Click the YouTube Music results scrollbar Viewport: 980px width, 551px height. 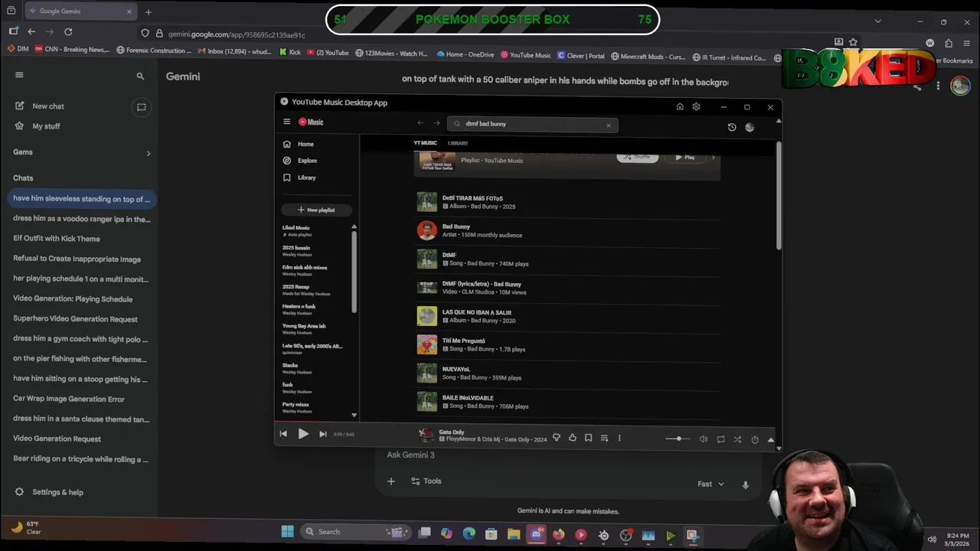[779, 196]
